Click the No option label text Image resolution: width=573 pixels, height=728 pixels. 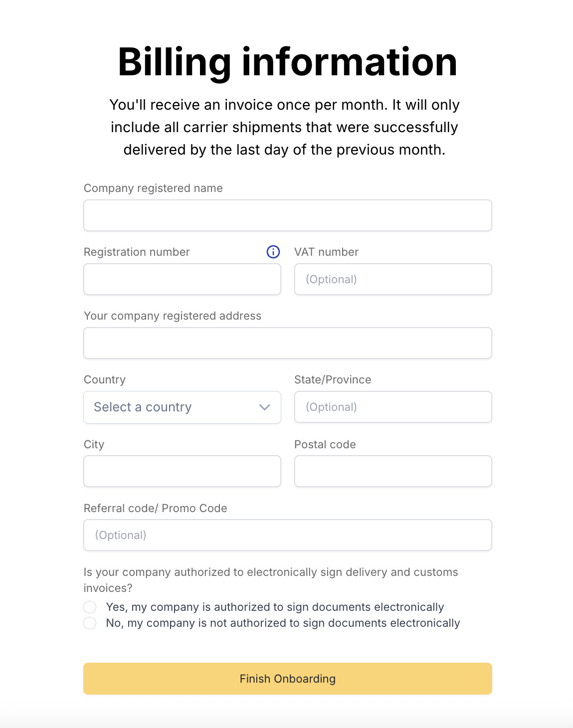tap(283, 623)
